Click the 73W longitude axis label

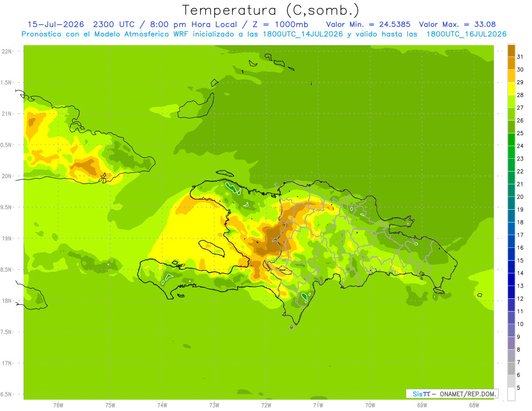[214, 405]
